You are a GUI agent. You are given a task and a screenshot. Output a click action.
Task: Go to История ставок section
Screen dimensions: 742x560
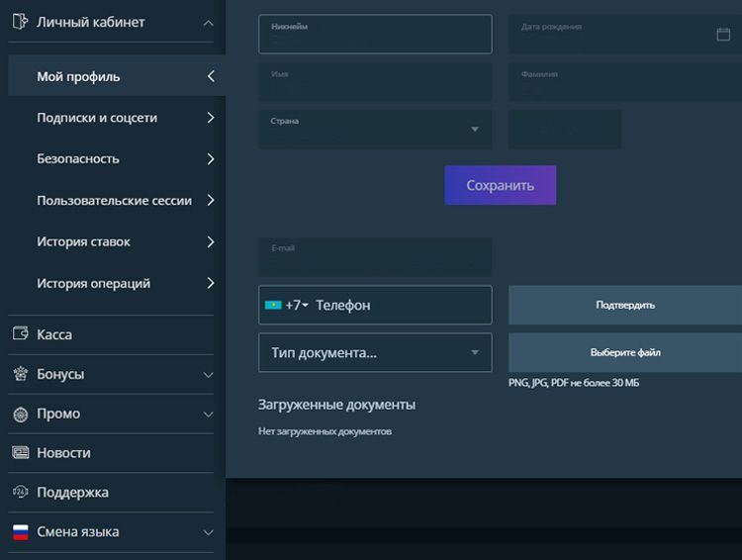tap(83, 241)
